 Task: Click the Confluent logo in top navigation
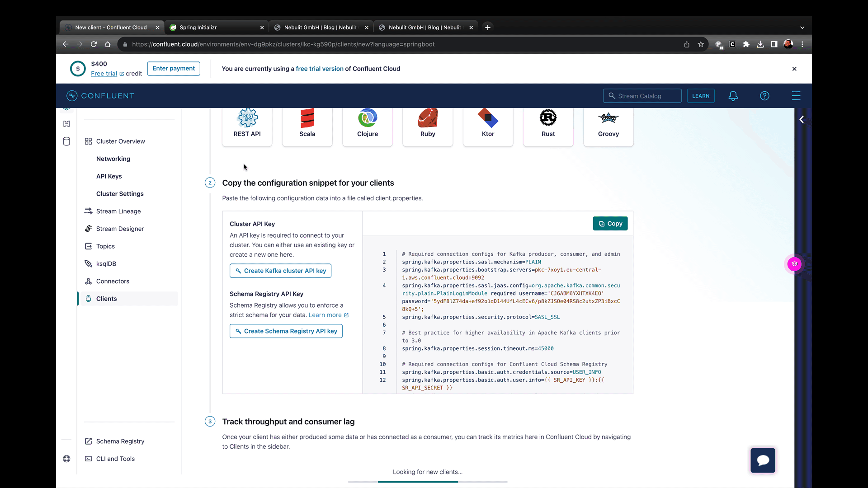(100, 95)
